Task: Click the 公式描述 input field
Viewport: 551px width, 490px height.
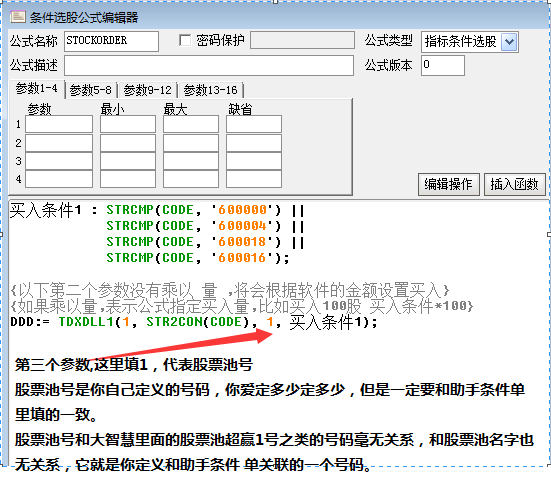Action: tap(209, 65)
